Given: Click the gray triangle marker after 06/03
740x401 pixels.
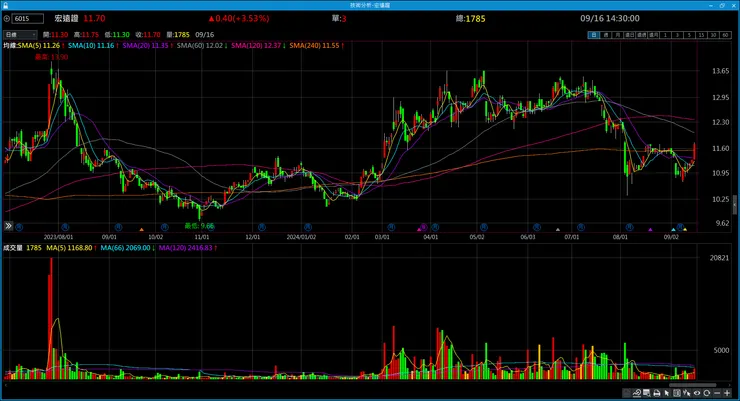Looking at the screenshot, I should 558,230.
